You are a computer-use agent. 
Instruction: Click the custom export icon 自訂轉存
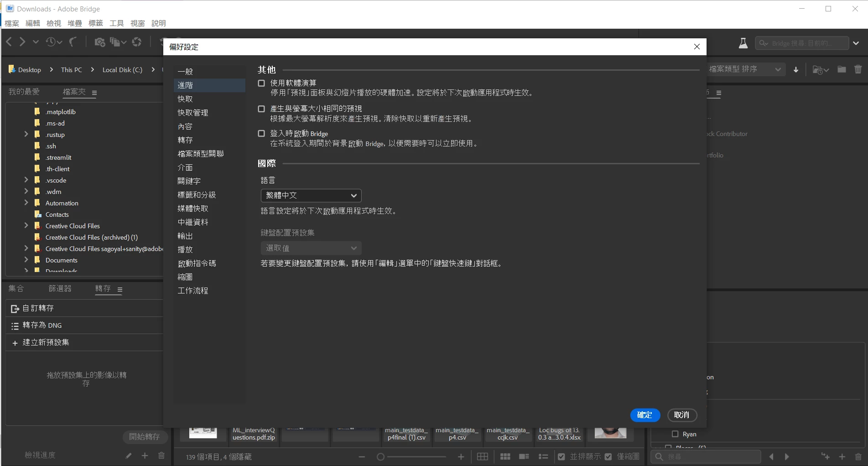coord(15,309)
